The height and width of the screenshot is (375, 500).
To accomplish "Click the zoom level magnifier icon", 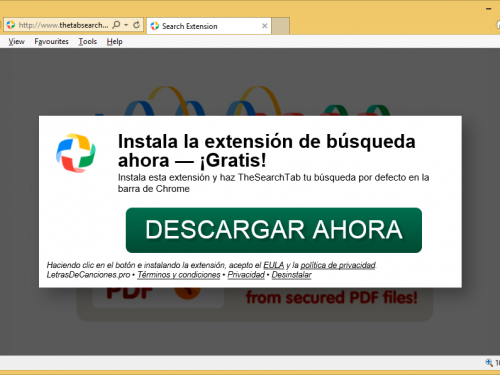I will pos(489,363).
